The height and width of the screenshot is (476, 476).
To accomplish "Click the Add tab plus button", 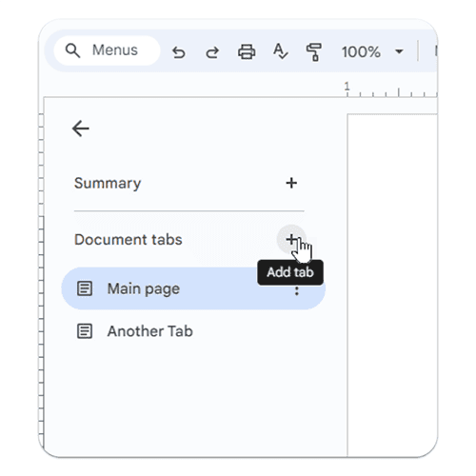I will pos(291,240).
